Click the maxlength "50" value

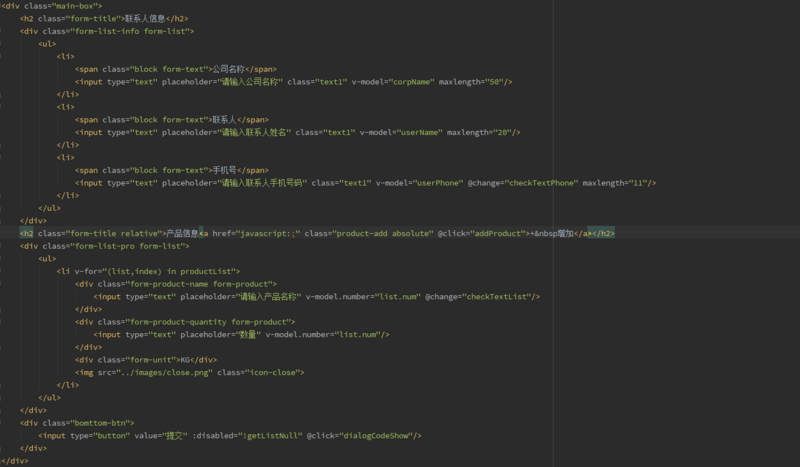pyautogui.click(x=494, y=82)
